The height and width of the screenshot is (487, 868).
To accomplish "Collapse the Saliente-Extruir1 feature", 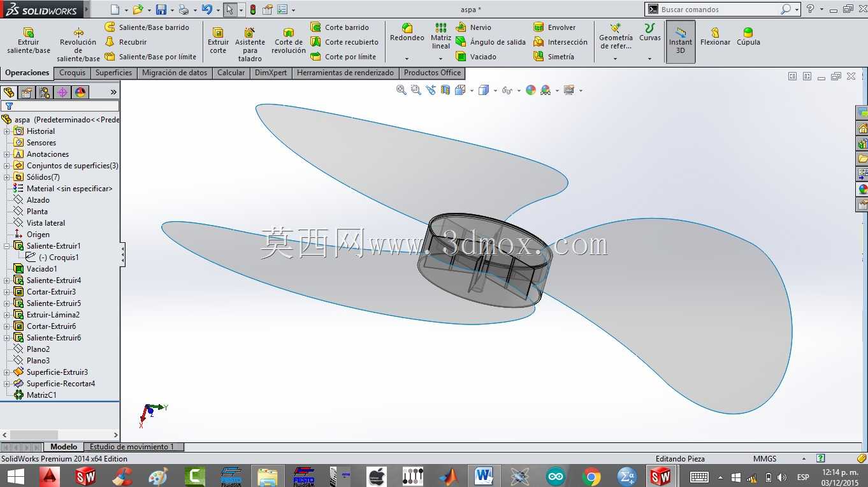I will point(7,246).
